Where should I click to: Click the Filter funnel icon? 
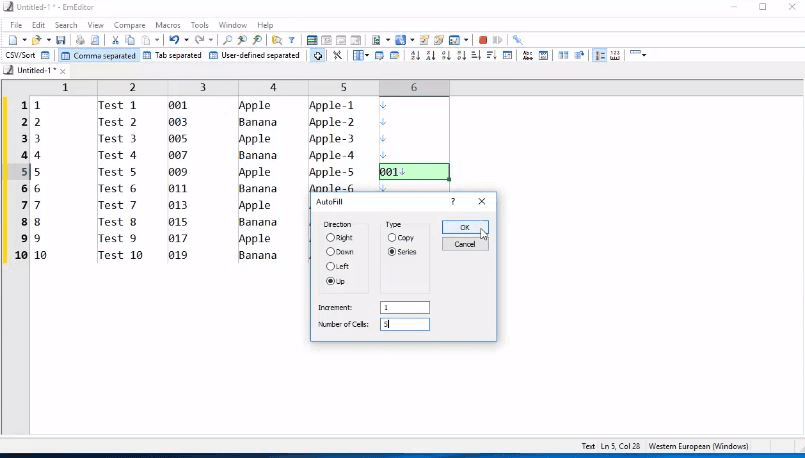click(292, 40)
